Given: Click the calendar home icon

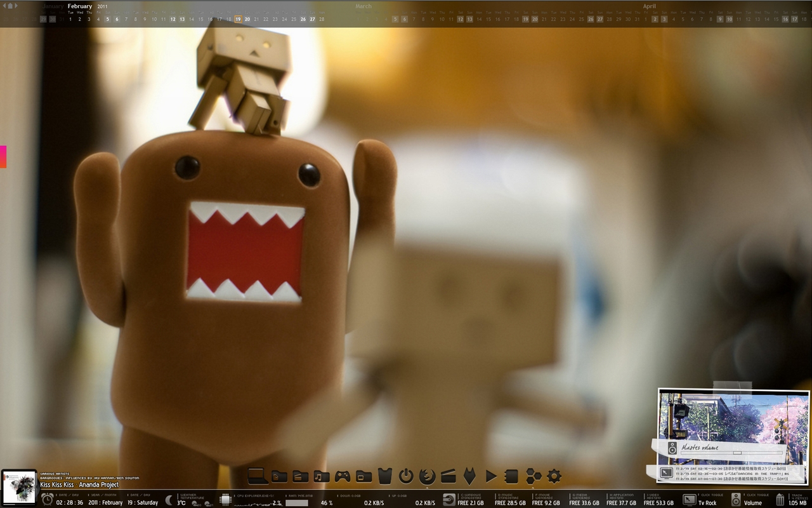Looking at the screenshot, I should click(x=10, y=6).
